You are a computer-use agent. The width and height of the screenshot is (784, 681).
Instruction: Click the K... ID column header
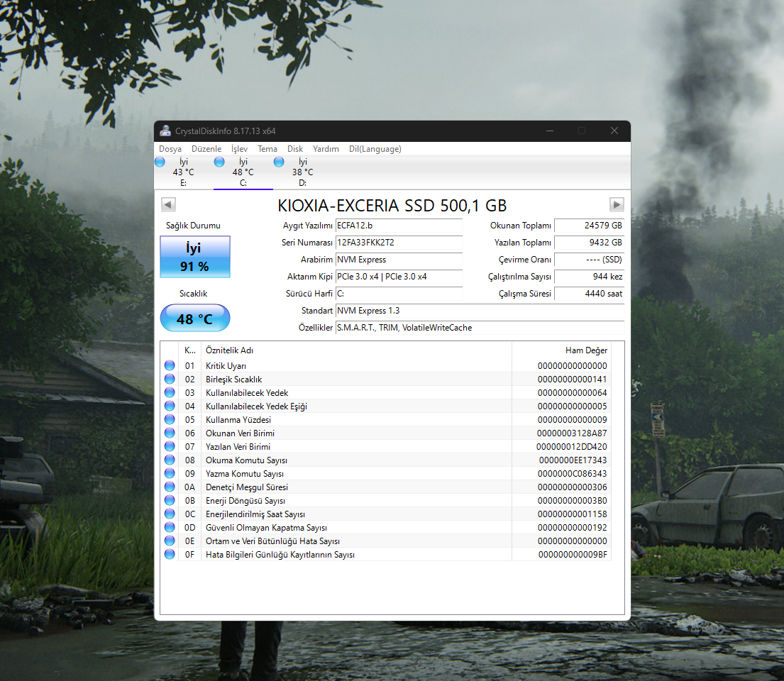(x=189, y=350)
